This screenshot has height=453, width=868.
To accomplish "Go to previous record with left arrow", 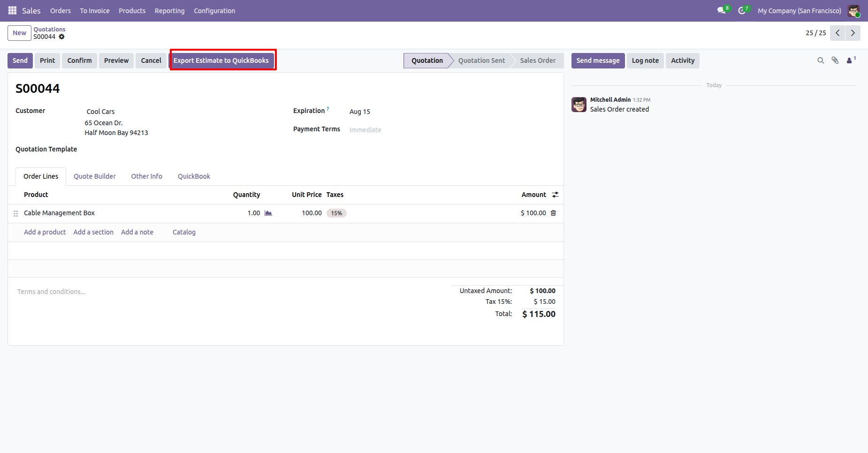I will click(838, 33).
